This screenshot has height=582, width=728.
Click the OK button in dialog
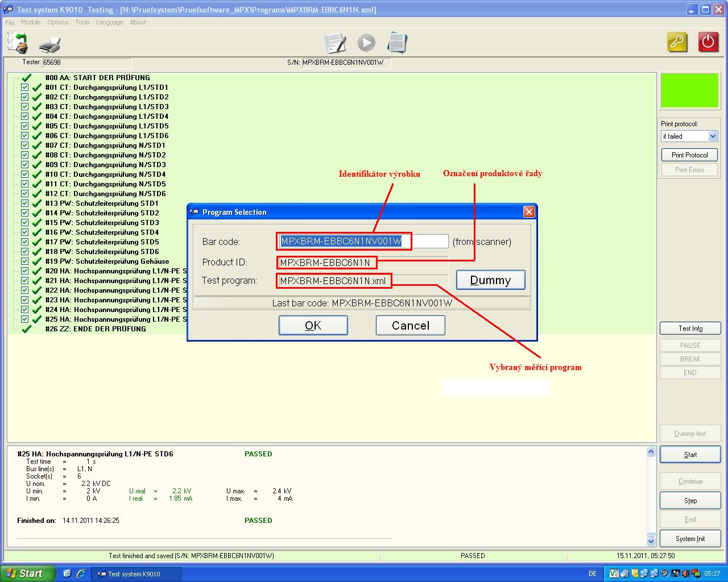(x=313, y=325)
